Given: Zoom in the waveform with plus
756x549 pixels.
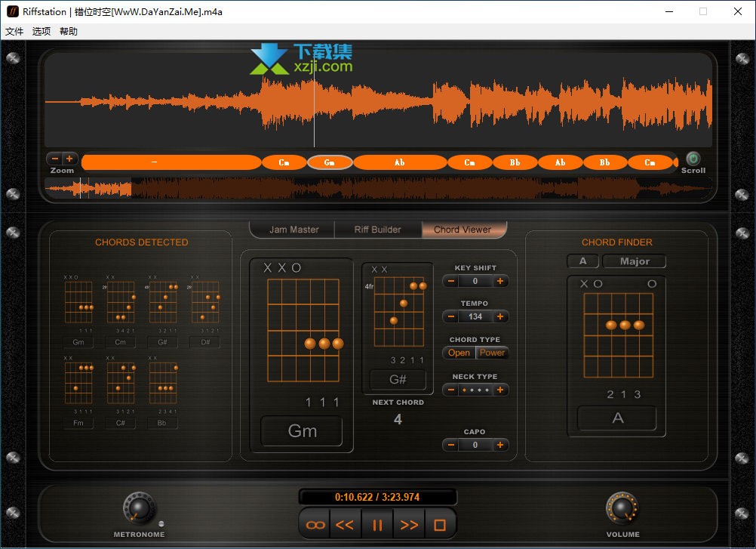Looking at the screenshot, I should coord(69,159).
